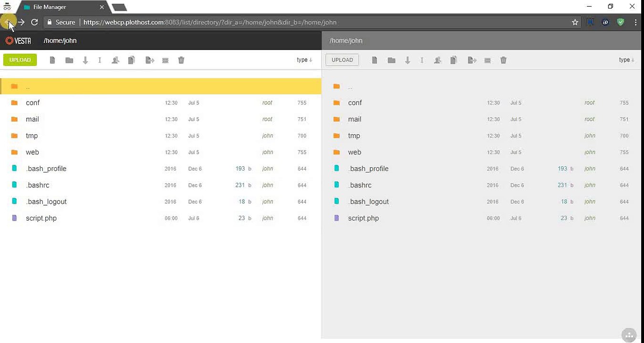The width and height of the screenshot is (644, 343).
Task: Click the new file icon in the left pane toolbar
Action: [52, 60]
